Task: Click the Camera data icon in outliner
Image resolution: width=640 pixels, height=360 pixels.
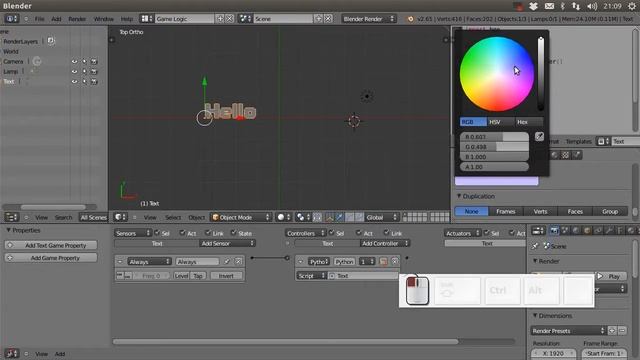Action: coord(37,62)
